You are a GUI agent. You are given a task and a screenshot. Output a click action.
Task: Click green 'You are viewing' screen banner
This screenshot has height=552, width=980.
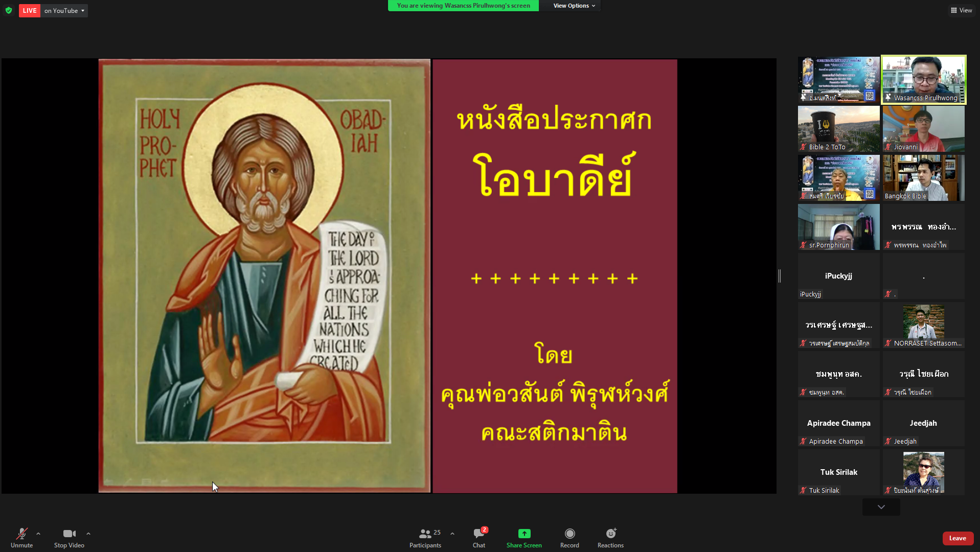(463, 6)
